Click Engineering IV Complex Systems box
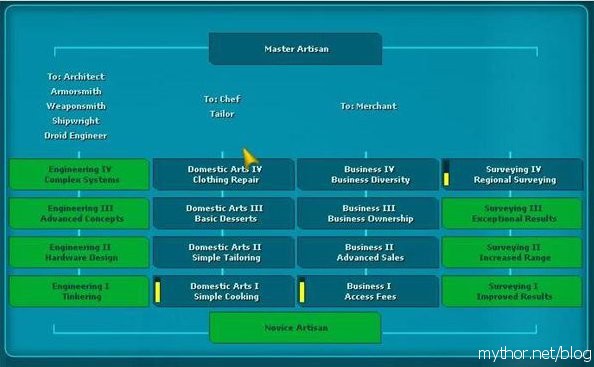The width and height of the screenshot is (594, 367). coord(79,174)
